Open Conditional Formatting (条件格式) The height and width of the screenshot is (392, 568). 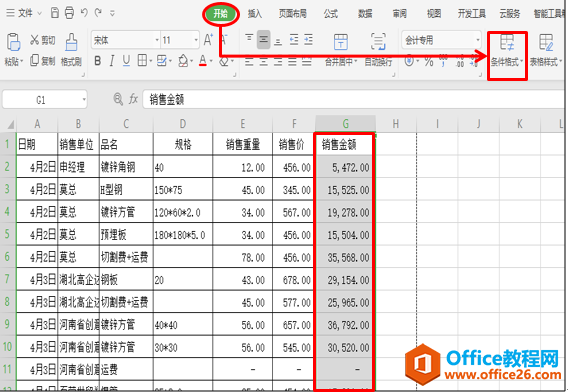pos(507,51)
